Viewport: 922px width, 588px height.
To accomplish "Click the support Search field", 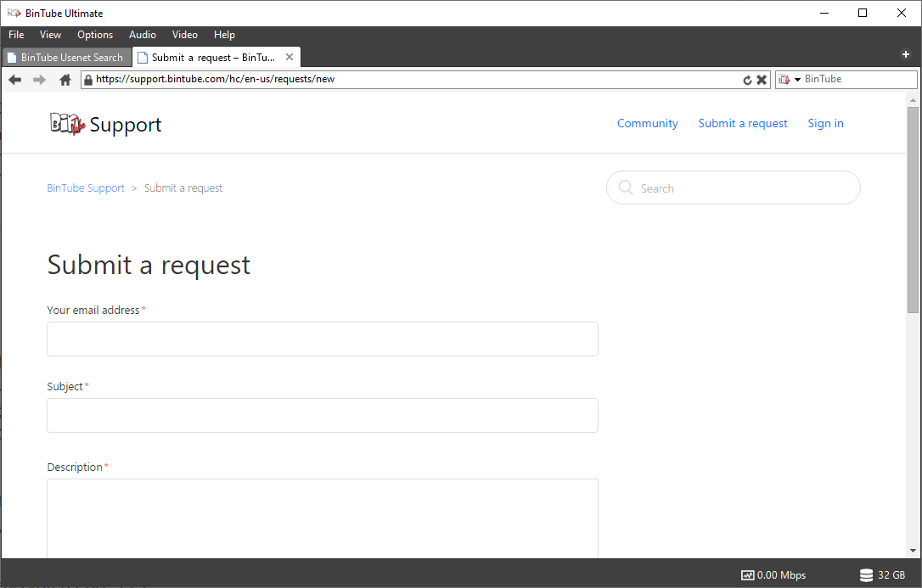I will (x=734, y=188).
